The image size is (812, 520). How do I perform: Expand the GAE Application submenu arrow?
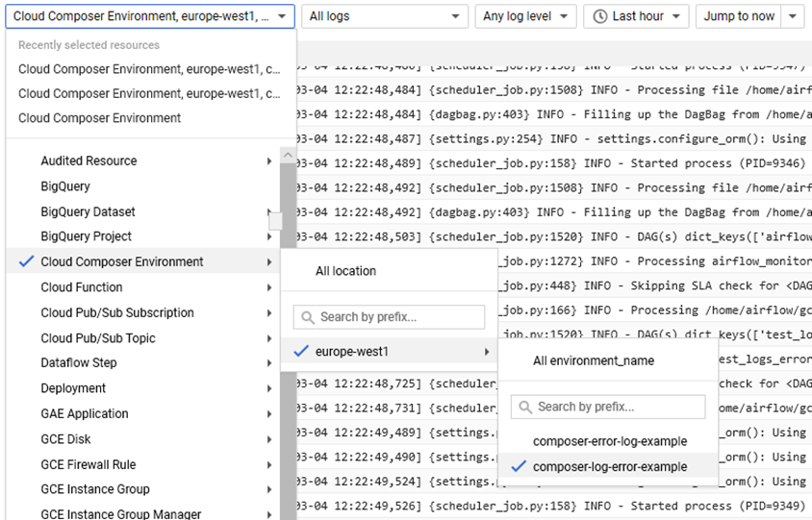click(x=269, y=413)
